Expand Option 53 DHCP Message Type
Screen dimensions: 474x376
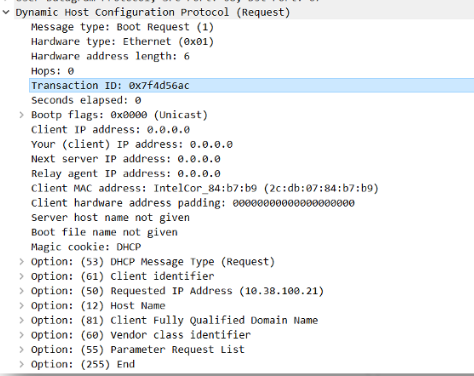tap(22, 262)
